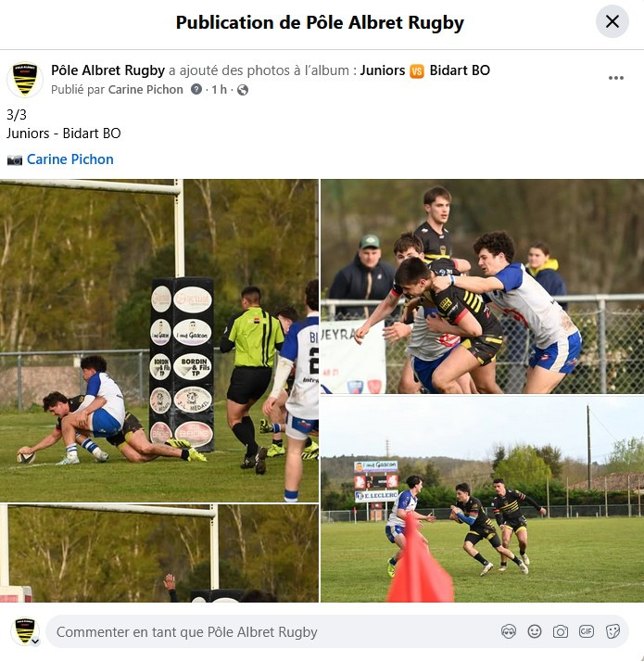Open the Pôle Albret Rugby page link
Screen dimensions: 644x661
(107, 70)
